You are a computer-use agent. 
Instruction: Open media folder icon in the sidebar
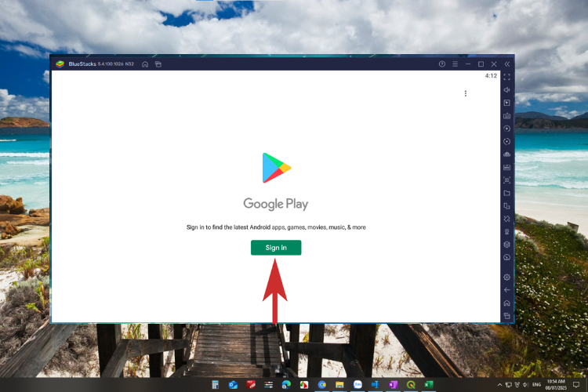(507, 193)
